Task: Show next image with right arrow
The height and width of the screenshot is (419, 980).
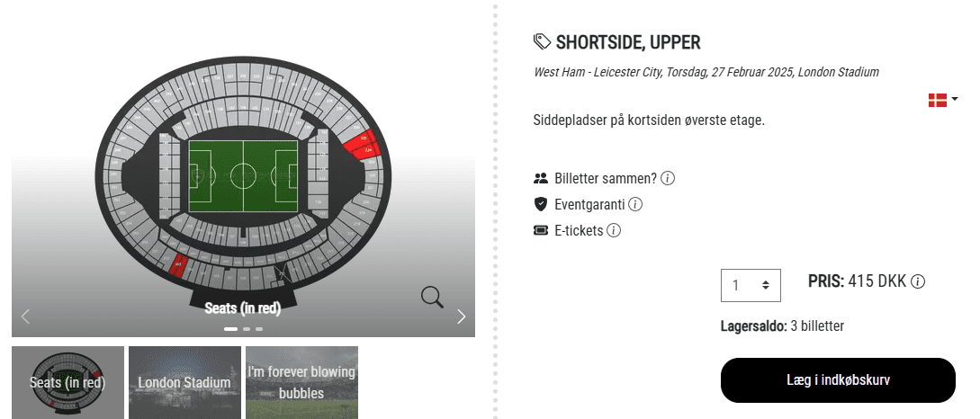Action: pyautogui.click(x=462, y=316)
